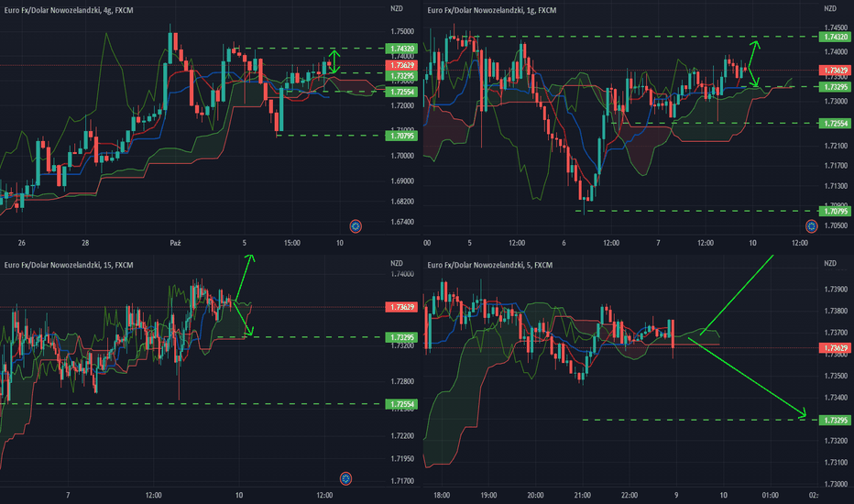The height and width of the screenshot is (504, 854).
Task: Click the Paź date label on time axis
Action: pyautogui.click(x=175, y=243)
